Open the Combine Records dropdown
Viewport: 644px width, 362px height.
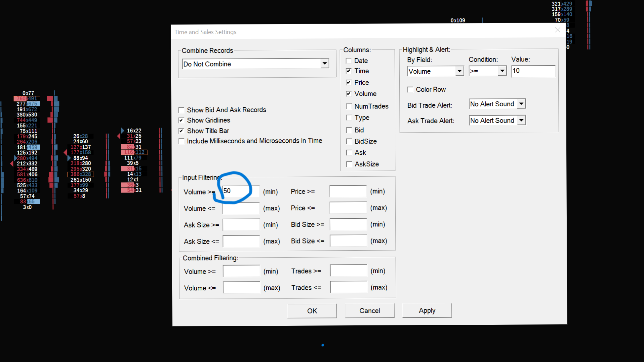325,64
